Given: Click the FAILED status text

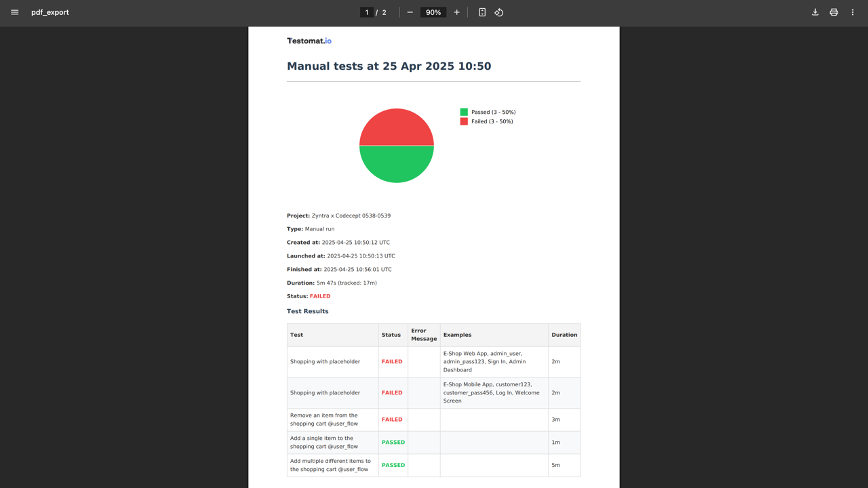Looking at the screenshot, I should pos(319,296).
